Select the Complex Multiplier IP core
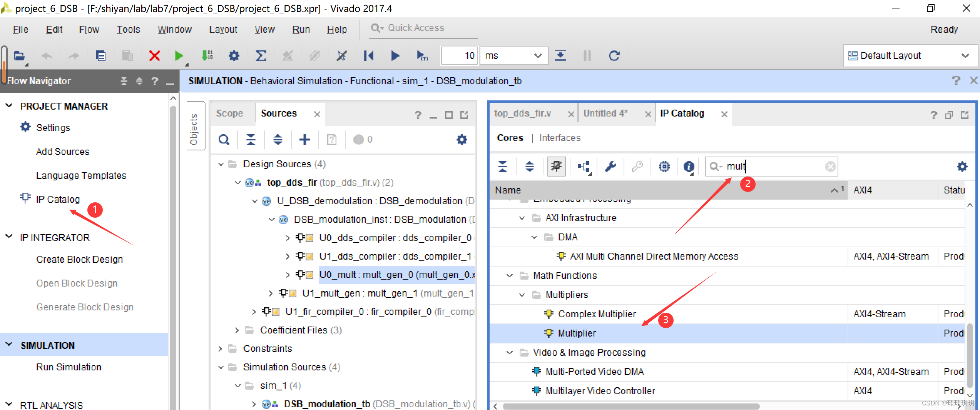The image size is (980, 410). pos(597,314)
